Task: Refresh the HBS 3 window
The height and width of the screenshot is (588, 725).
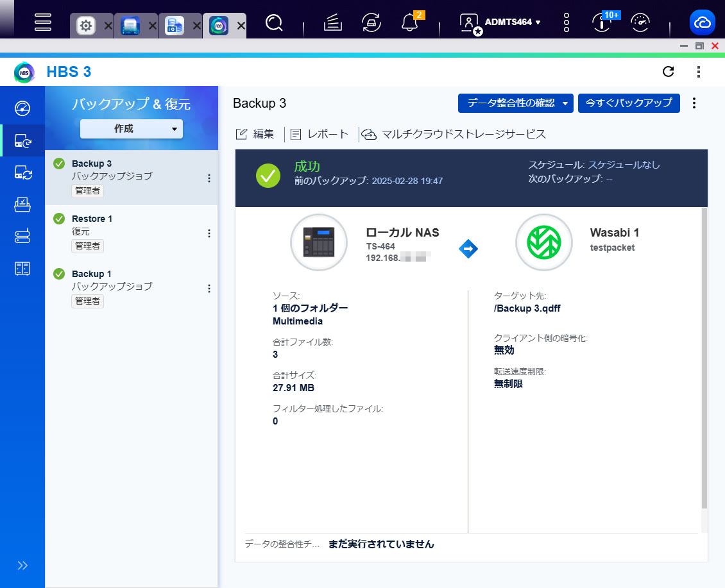Action: coord(668,72)
